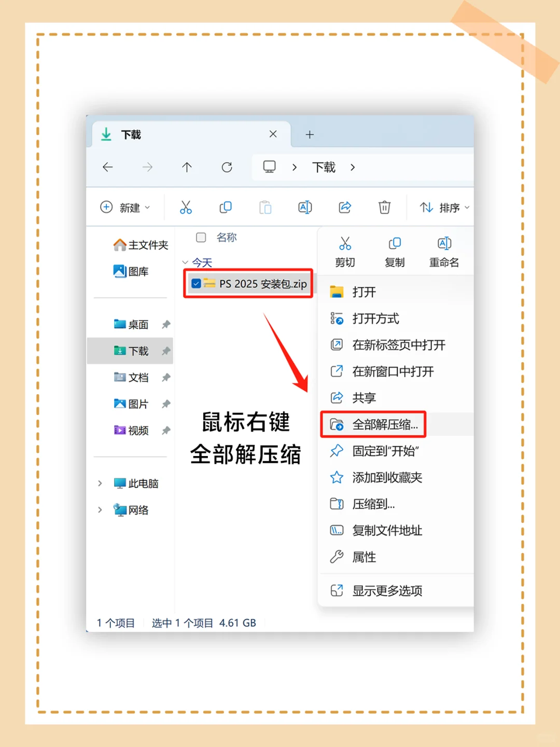Open a new tab with the plus button
This screenshot has width=560, height=747.
(x=310, y=134)
